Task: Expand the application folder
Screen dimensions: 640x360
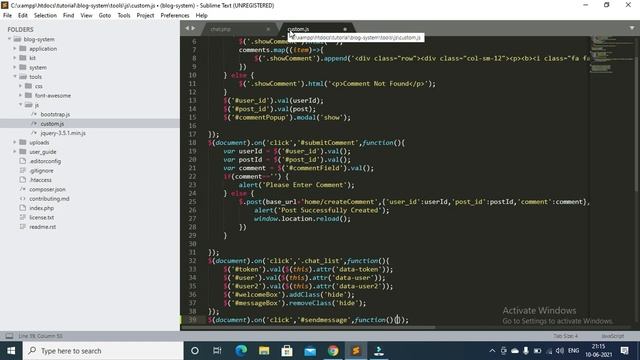Action: point(15,49)
